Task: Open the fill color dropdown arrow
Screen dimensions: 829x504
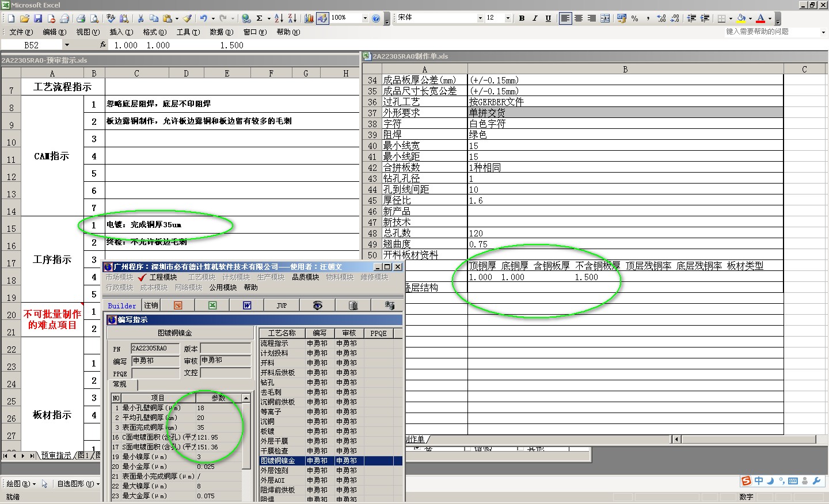Action: pyautogui.click(x=750, y=18)
